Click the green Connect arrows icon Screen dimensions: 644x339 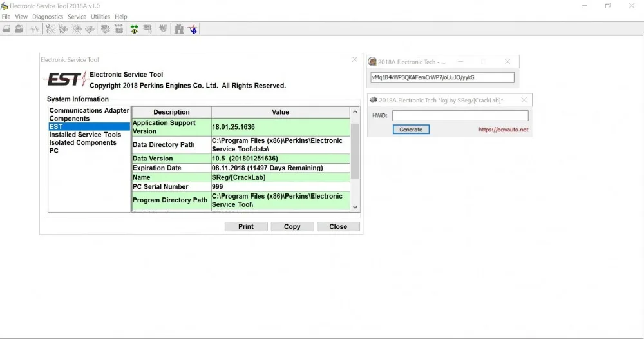[x=135, y=29]
